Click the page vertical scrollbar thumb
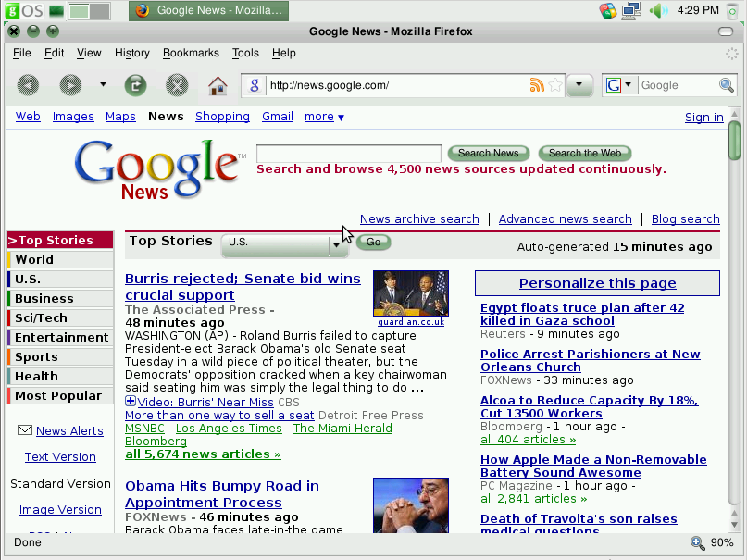The image size is (747, 560). [x=734, y=141]
